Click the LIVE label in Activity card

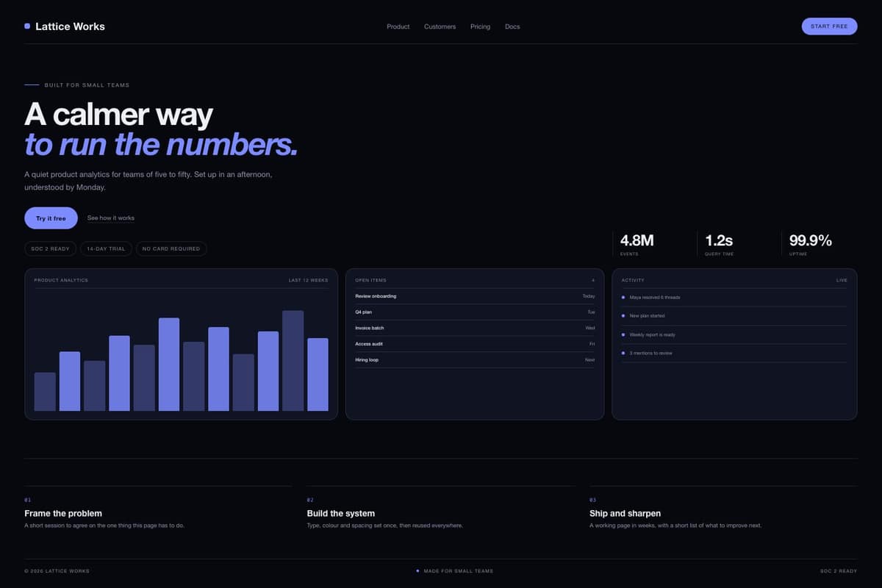pyautogui.click(x=842, y=280)
